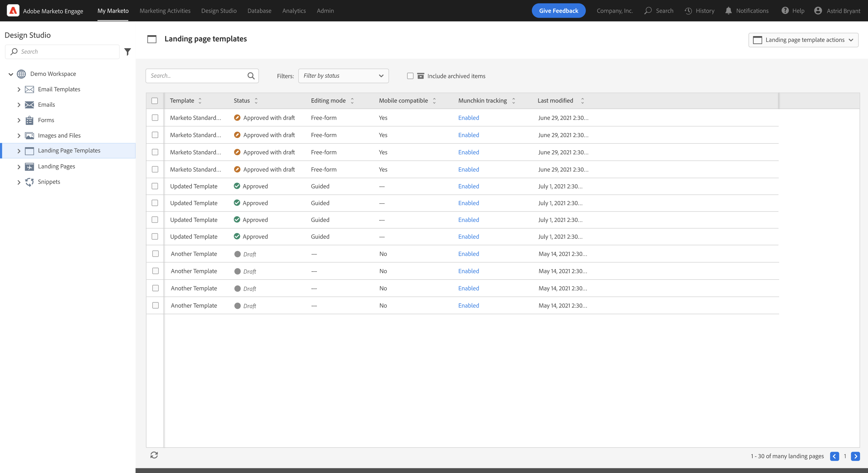Refresh the template list

click(x=154, y=455)
